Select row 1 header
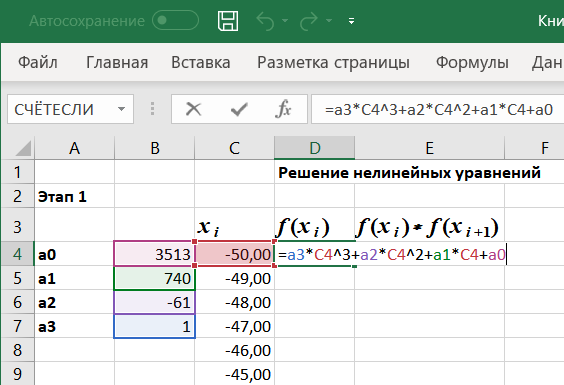Viewport: 564px width, 385px height. coord(17,172)
